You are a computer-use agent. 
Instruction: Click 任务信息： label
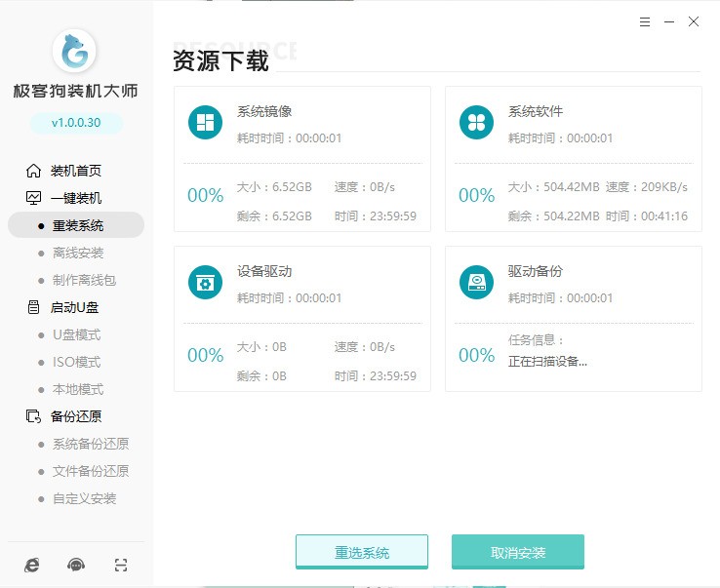(x=536, y=340)
